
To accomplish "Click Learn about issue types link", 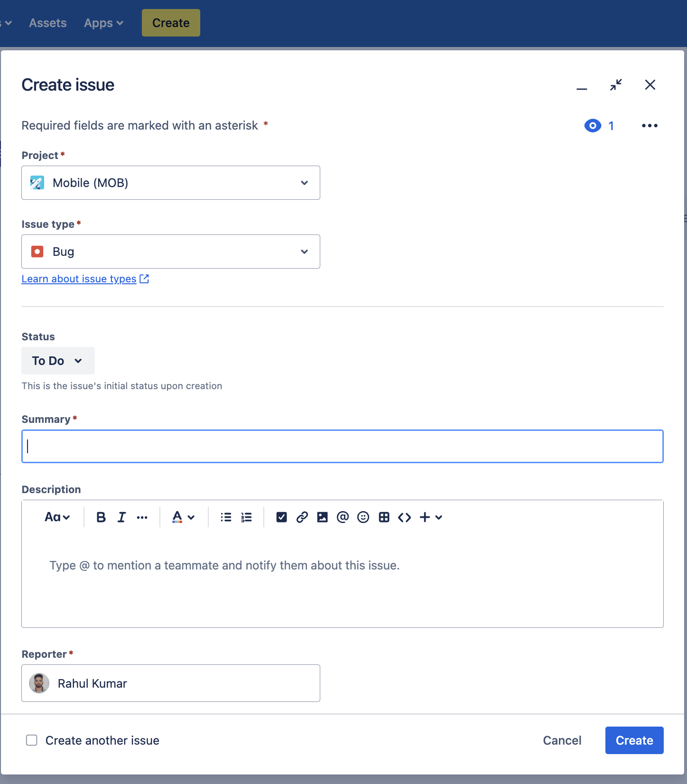I will [x=79, y=279].
